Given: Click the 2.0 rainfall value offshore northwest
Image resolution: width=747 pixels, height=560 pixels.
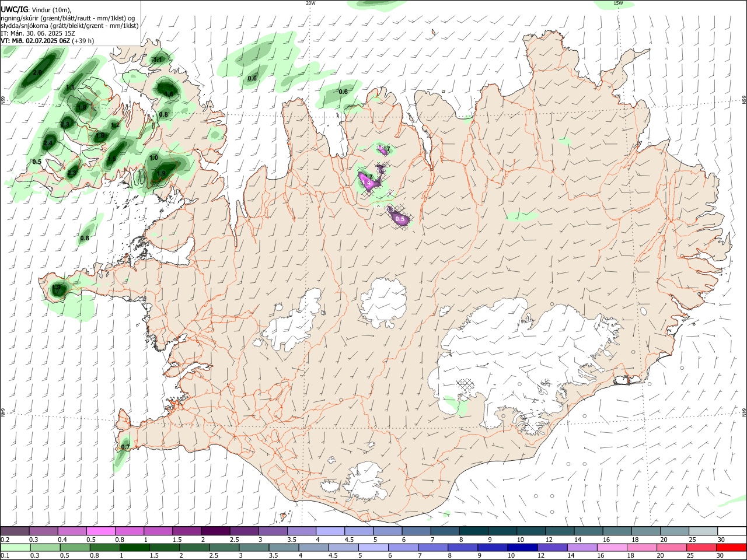Looking at the screenshot, I should [x=37, y=72].
